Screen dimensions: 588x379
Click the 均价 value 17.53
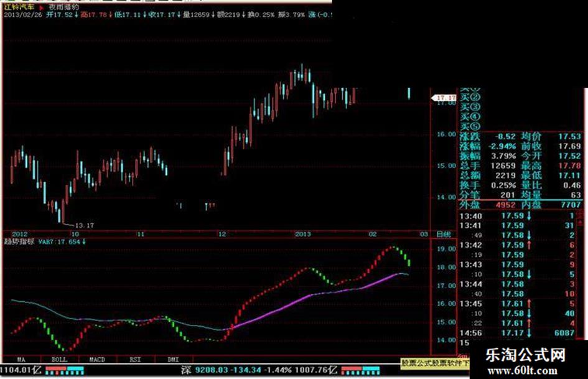pyautogui.click(x=569, y=136)
